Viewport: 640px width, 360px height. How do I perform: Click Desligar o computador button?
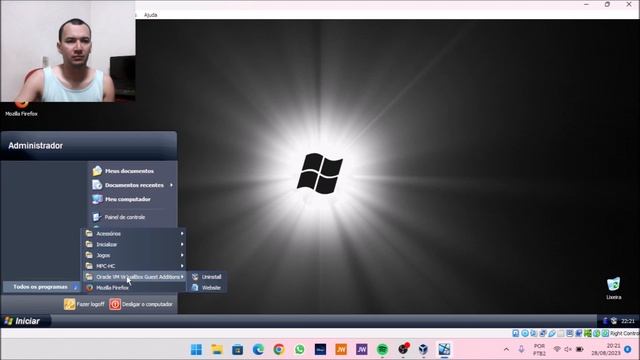(141, 304)
